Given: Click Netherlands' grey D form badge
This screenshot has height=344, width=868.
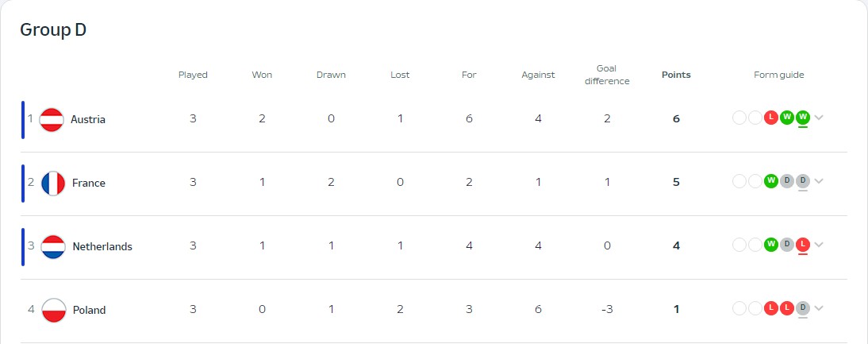Looking at the screenshot, I should click(787, 245).
